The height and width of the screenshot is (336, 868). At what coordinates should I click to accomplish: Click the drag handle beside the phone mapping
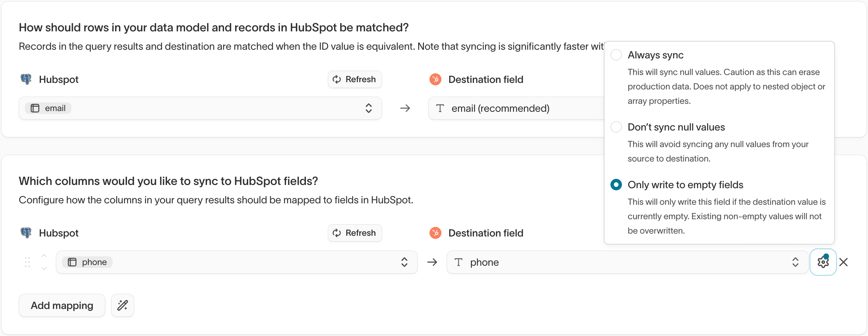[x=27, y=262]
